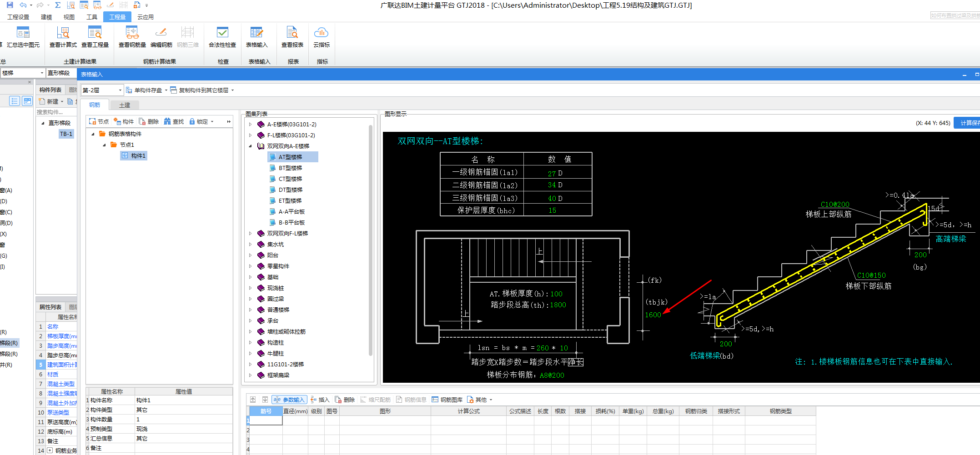980x455 pixels.
Task: Click the Save icon in quick access toolbar
Action: point(10,5)
